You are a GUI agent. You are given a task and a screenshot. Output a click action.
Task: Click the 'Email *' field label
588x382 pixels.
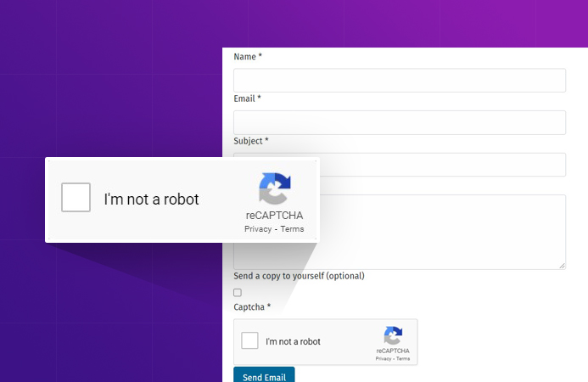(x=247, y=98)
